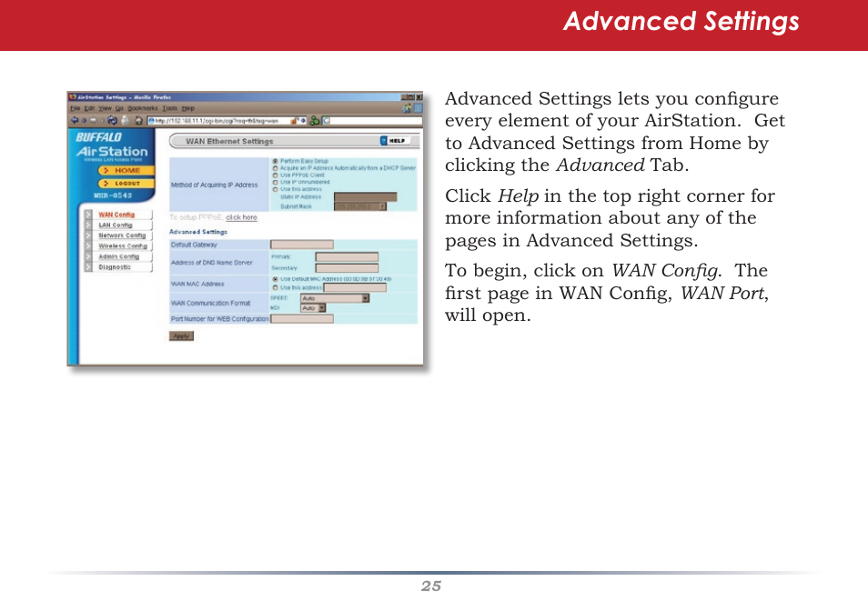Open the SPEED Auto dropdown
868x601 pixels.
334,298
